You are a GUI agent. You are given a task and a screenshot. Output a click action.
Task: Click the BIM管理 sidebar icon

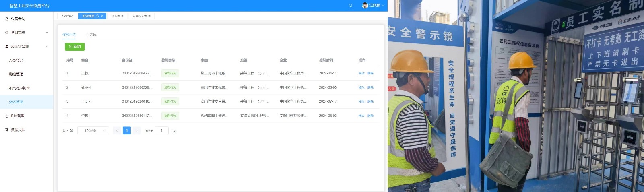(7, 116)
